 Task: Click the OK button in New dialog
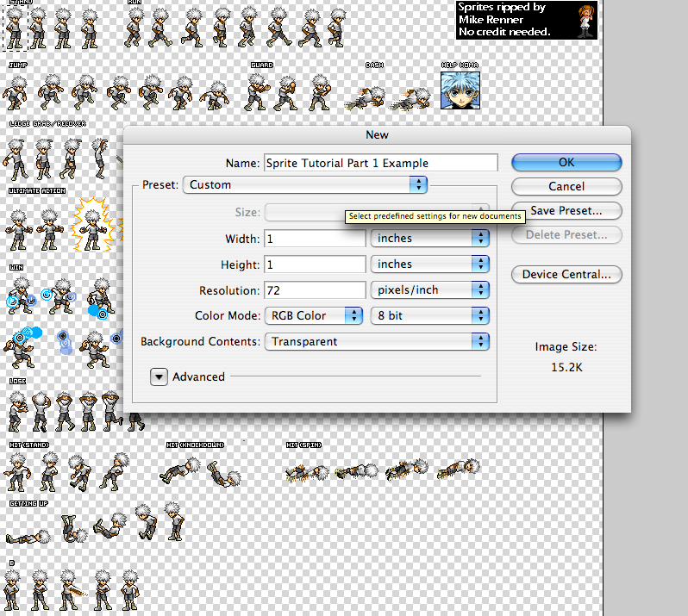point(566,162)
